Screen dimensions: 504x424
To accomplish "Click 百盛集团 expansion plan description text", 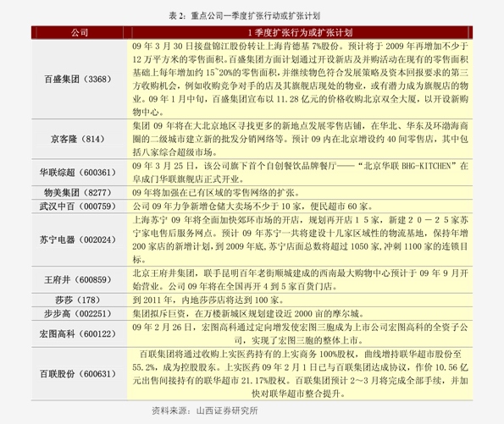I will pyautogui.click(x=300, y=80).
